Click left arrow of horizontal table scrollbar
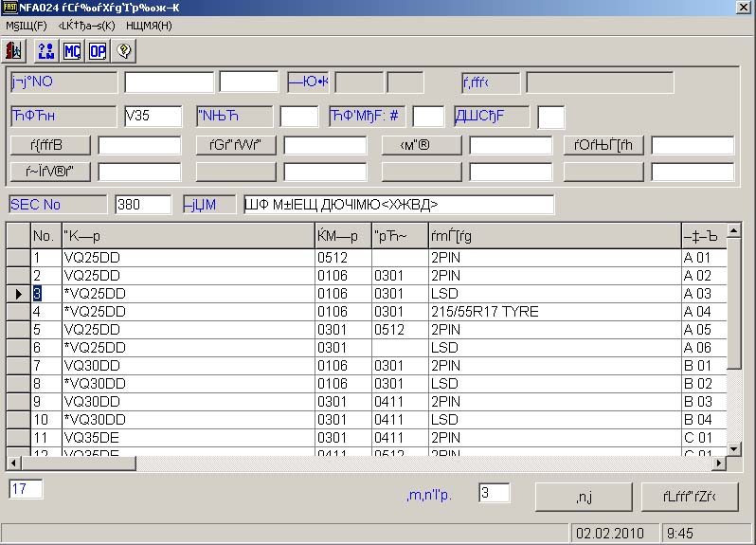This screenshot has height=545, width=756. (13, 463)
